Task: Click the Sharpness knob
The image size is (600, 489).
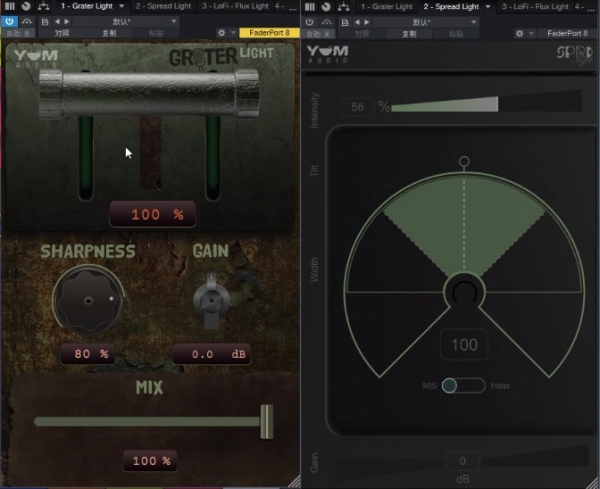Action: click(88, 300)
